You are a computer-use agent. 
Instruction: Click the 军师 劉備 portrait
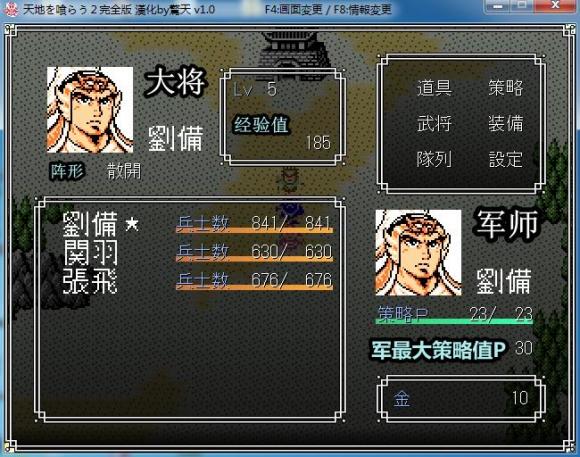(418, 253)
